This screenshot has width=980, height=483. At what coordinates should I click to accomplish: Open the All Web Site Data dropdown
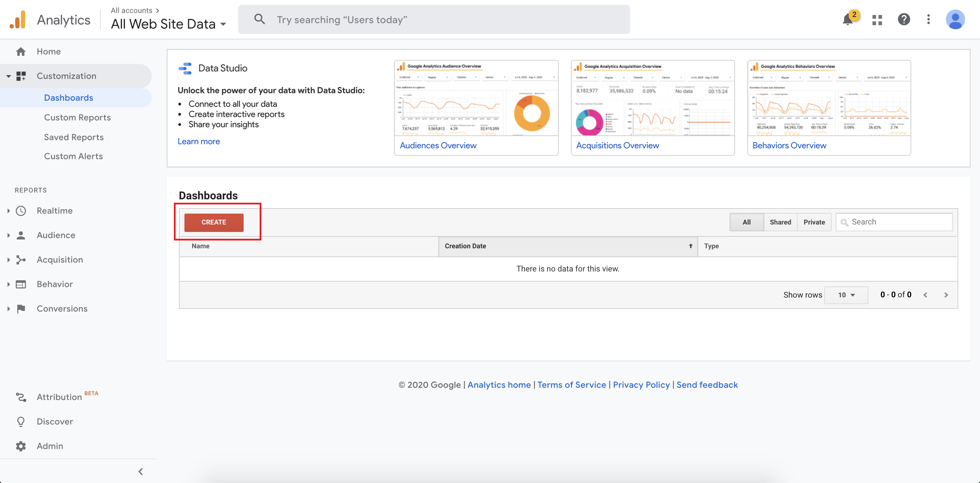point(168,24)
